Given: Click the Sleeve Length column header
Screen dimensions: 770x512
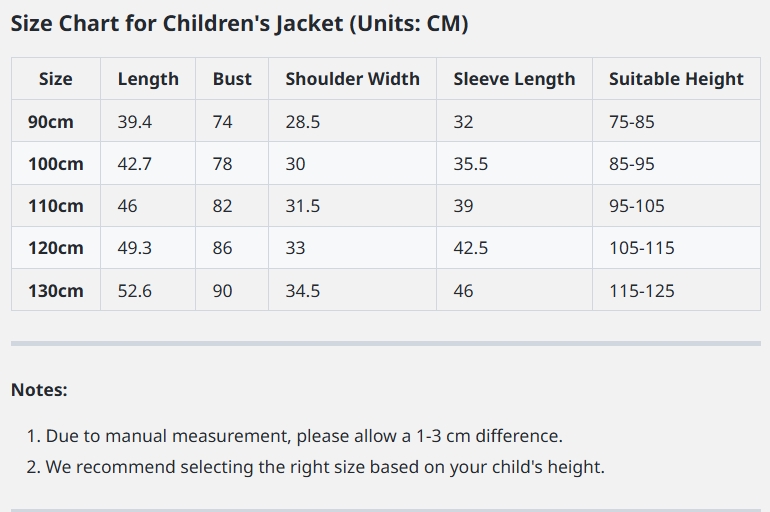Looking at the screenshot, I should (514, 79).
